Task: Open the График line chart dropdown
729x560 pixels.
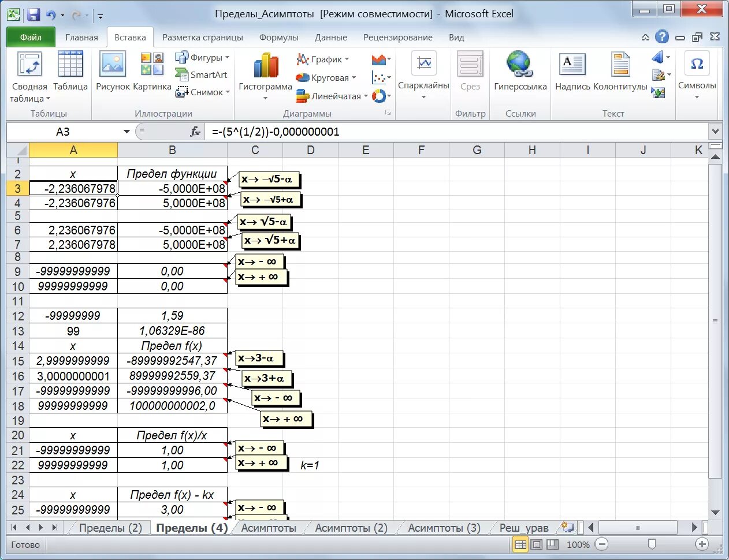Action: coord(323,59)
